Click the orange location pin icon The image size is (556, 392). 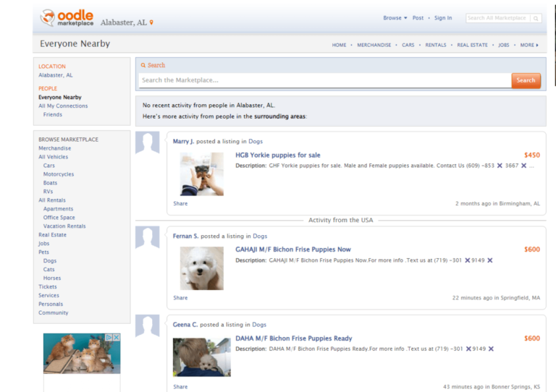click(x=151, y=23)
